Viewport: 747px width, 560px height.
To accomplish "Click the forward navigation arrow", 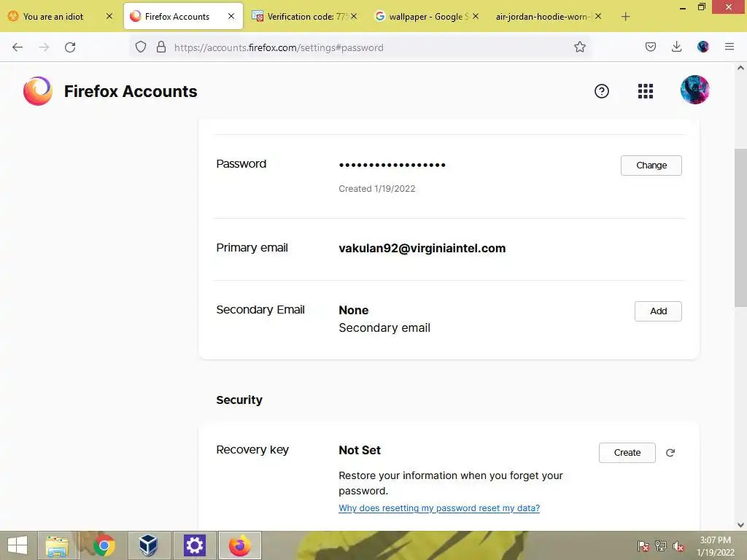I will coord(44,47).
